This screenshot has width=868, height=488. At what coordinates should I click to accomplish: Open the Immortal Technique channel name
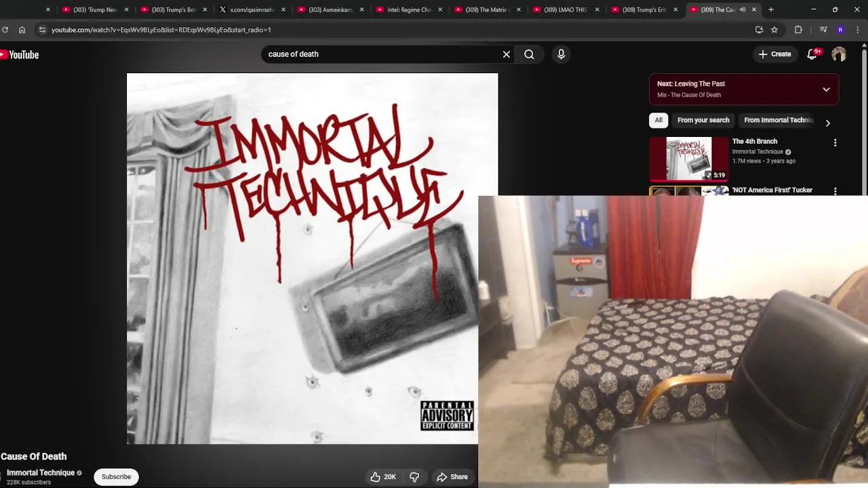point(41,473)
